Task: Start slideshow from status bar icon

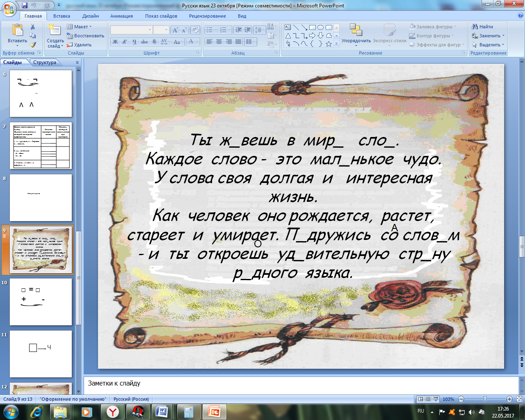Action: pyautogui.click(x=436, y=399)
